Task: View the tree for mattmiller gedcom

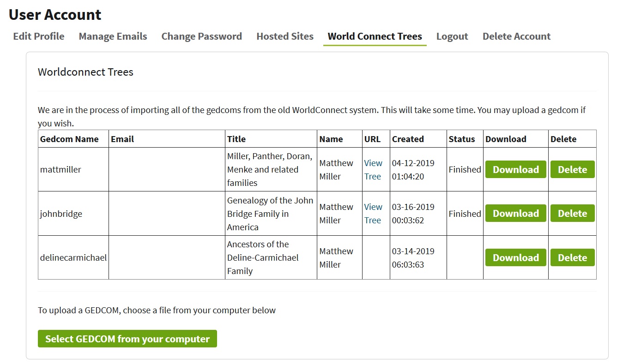Action: (x=373, y=169)
